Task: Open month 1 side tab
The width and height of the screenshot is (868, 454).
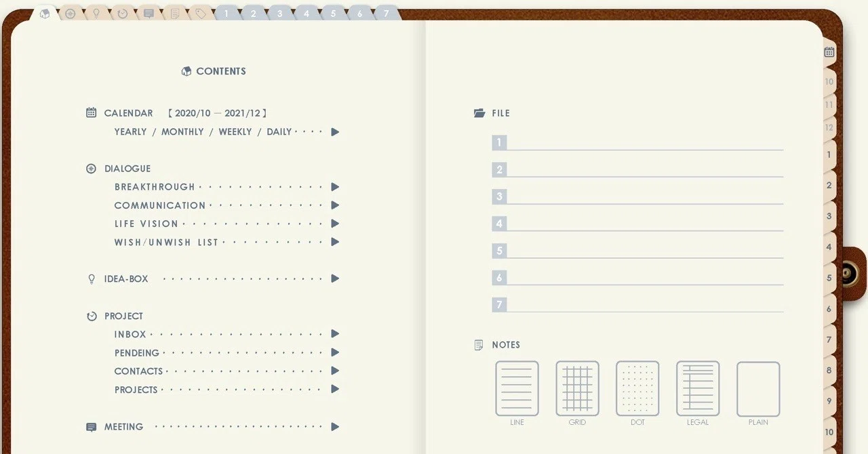Action: 829,154
